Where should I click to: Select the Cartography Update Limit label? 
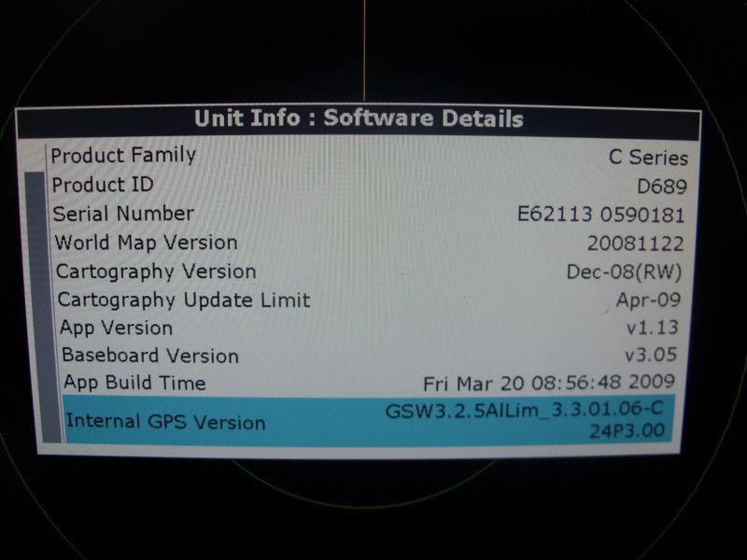point(184,301)
